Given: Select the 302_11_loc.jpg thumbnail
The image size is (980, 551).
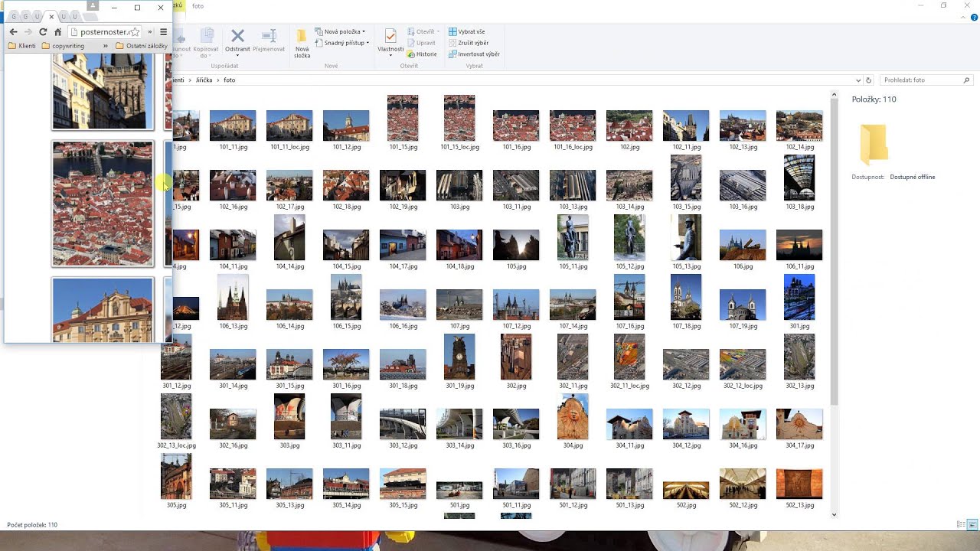Looking at the screenshot, I should (629, 357).
